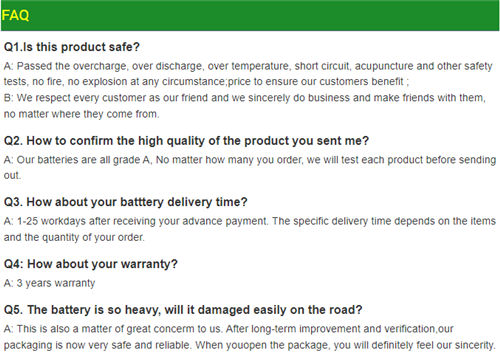Click the 'specific delivery time depends' sentence
This screenshot has height=361, width=500.
click(384, 221)
